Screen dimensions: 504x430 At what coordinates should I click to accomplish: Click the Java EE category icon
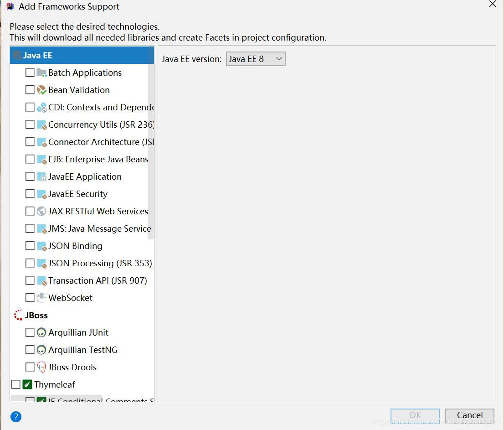(17, 55)
